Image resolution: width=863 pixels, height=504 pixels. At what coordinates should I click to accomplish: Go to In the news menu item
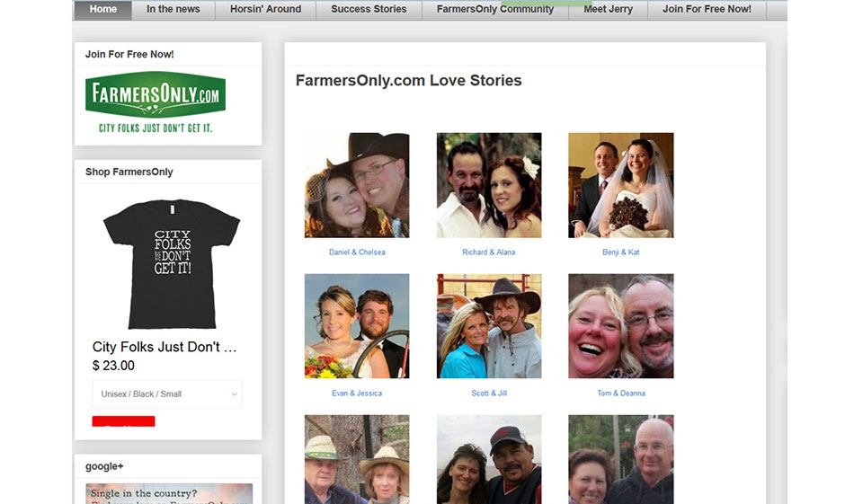(173, 10)
